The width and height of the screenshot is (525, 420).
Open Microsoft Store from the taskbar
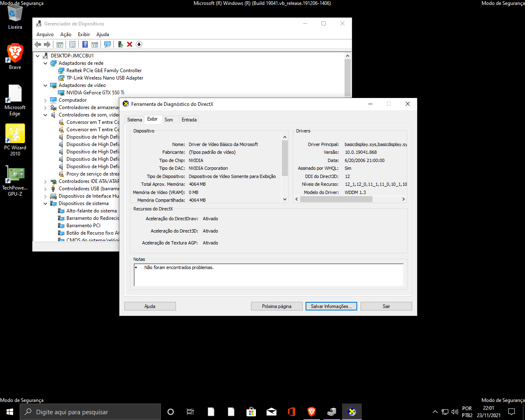coord(251,412)
